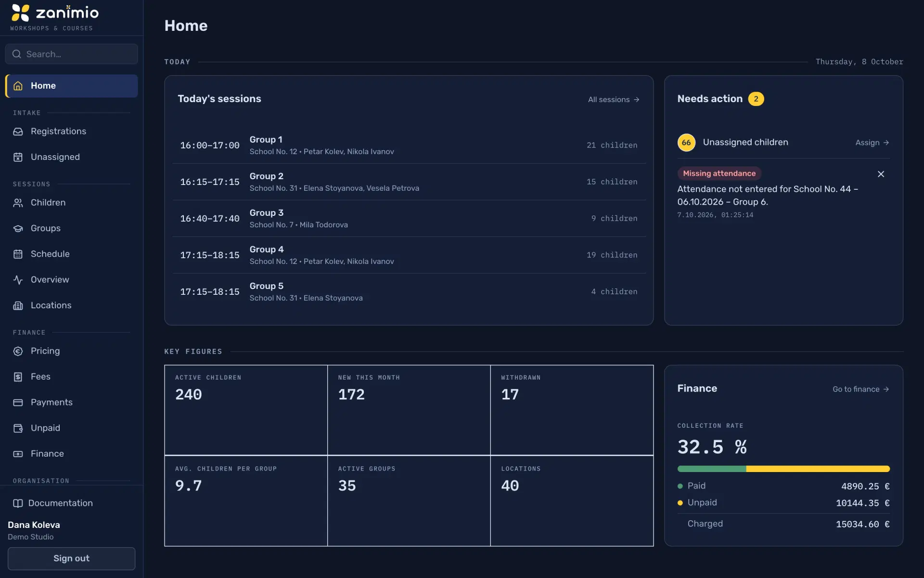Click the Registrations inbox icon

point(18,131)
